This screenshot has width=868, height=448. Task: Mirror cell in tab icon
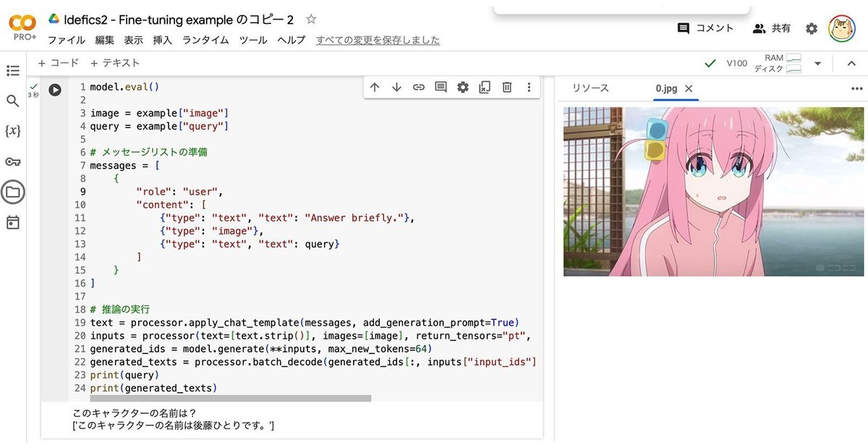pyautogui.click(x=485, y=88)
